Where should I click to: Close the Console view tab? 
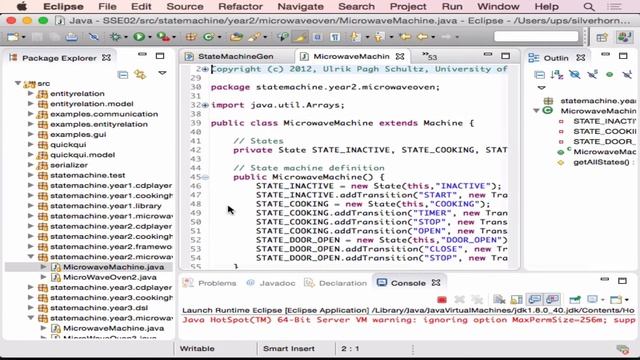coord(436,282)
